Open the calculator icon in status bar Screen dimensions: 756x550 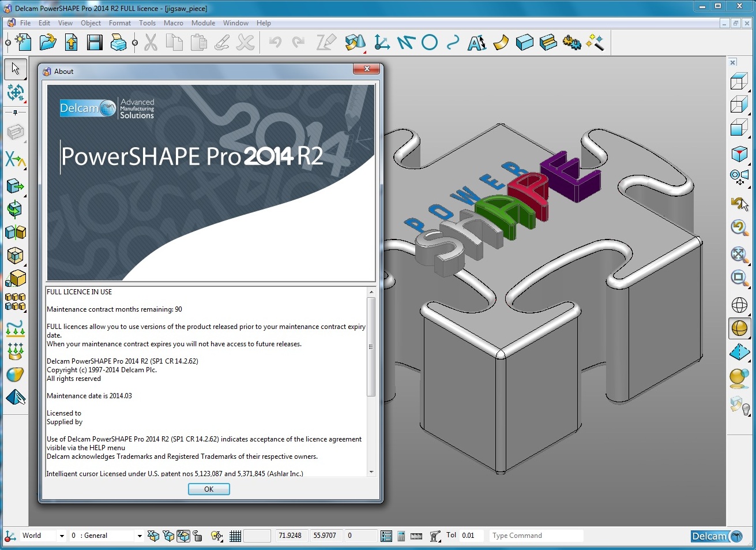click(401, 536)
